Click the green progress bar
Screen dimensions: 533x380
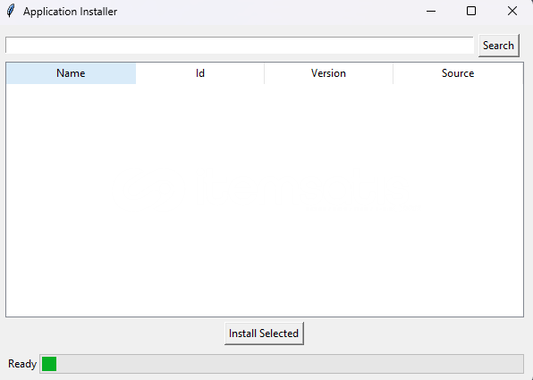click(x=281, y=364)
